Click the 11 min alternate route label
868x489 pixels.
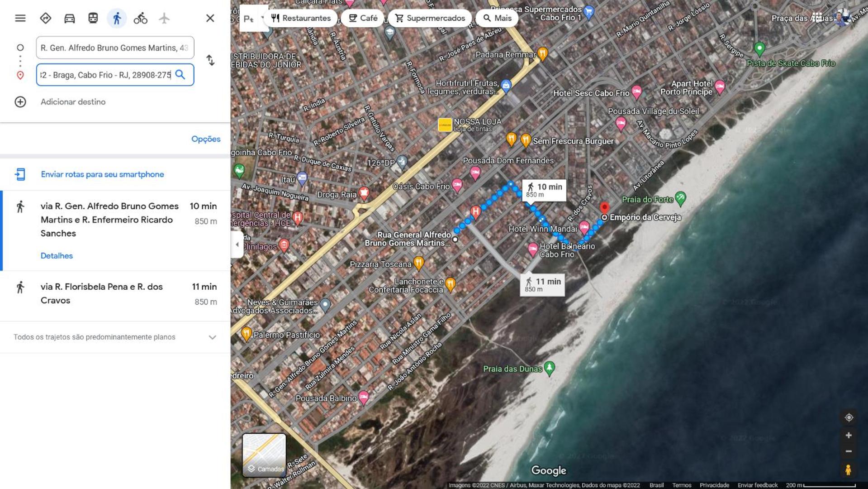pyautogui.click(x=542, y=285)
